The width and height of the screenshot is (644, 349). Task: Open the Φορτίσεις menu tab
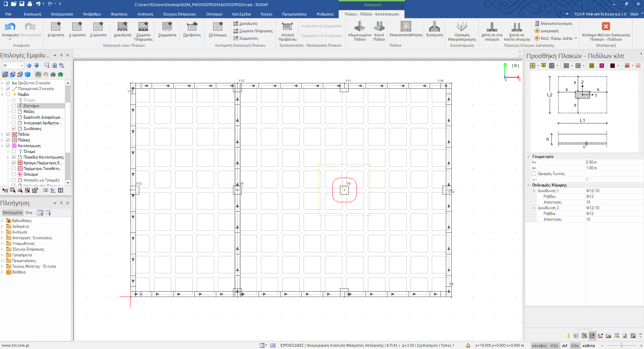coord(119,14)
